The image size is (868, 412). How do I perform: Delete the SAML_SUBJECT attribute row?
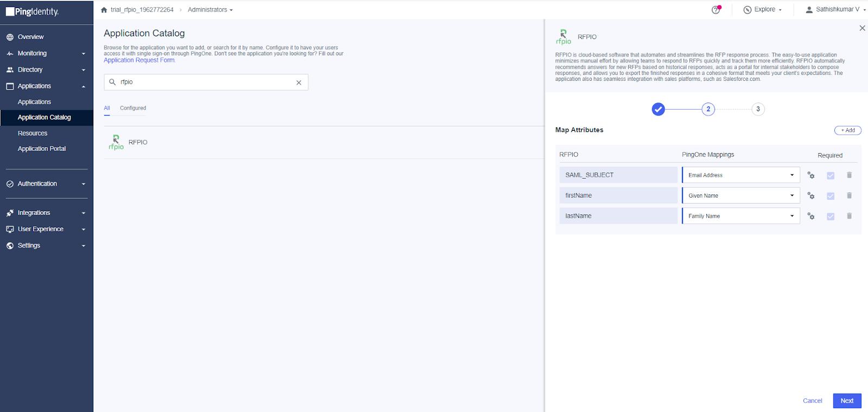pos(849,175)
